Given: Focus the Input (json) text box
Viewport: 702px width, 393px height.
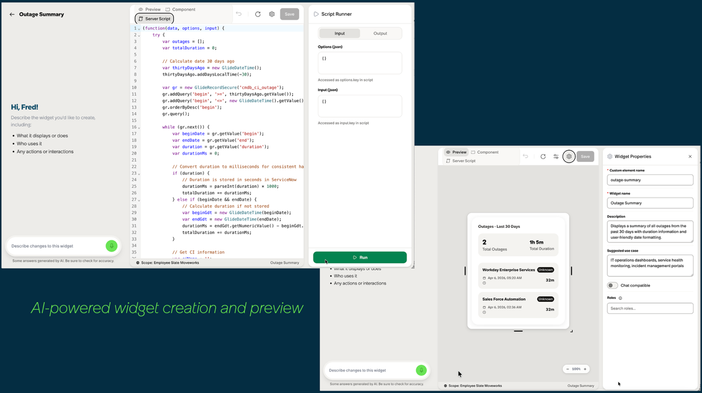Looking at the screenshot, I should pyautogui.click(x=360, y=106).
